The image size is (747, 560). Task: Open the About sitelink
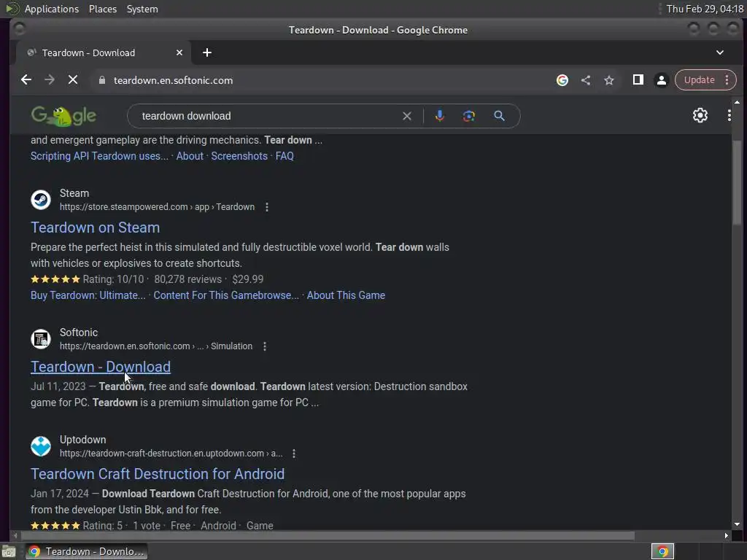click(x=190, y=156)
